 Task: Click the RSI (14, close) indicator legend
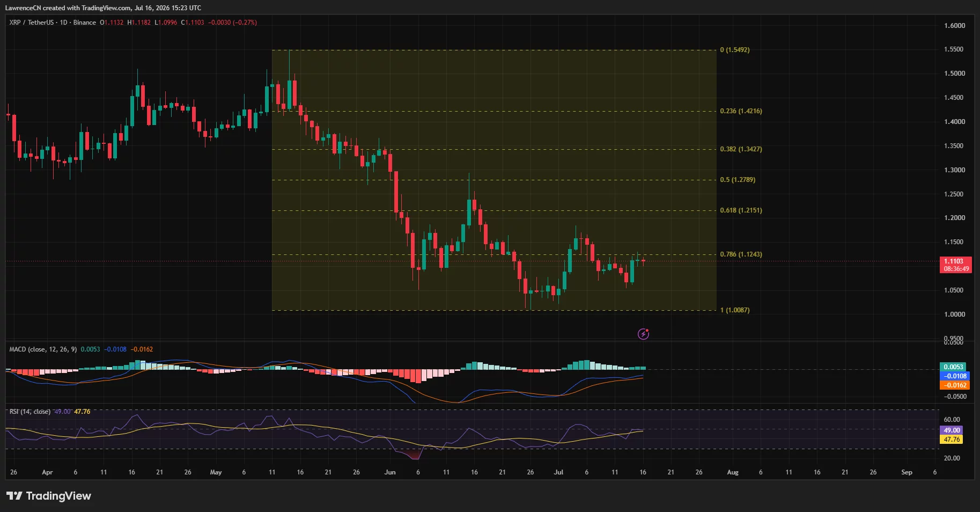click(x=30, y=412)
